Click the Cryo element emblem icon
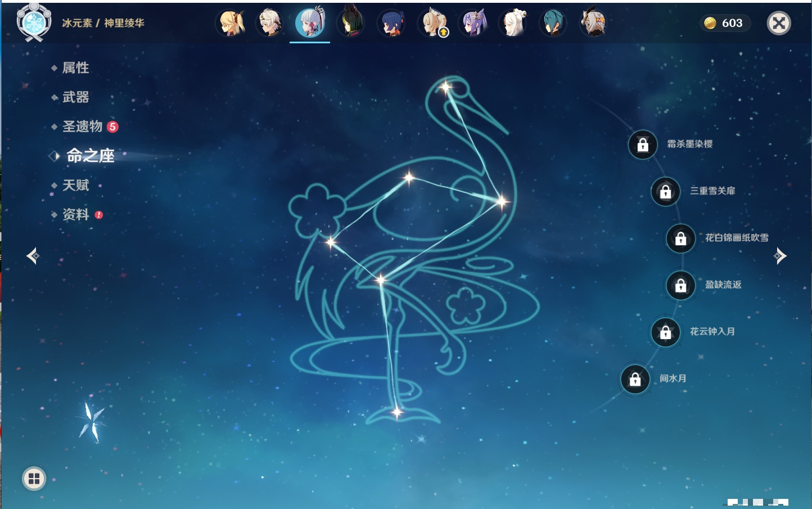Screen dimensions: 812x509 click(34, 22)
